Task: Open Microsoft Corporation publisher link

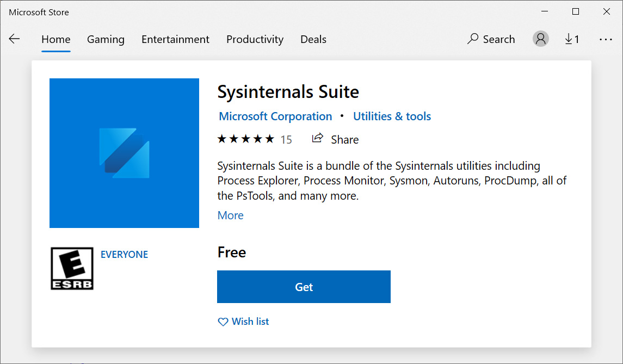Action: tap(275, 116)
